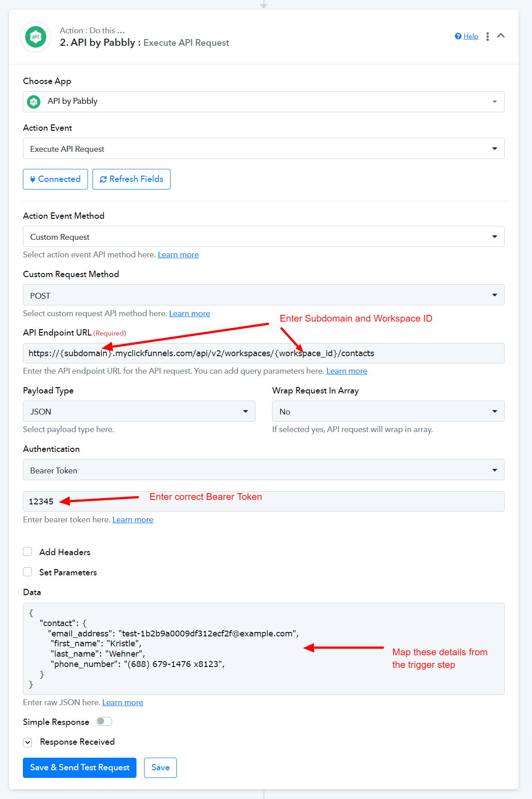Open the Authentication Bearer Token dropdown
Image resolution: width=532 pixels, height=799 pixels.
[x=264, y=470]
